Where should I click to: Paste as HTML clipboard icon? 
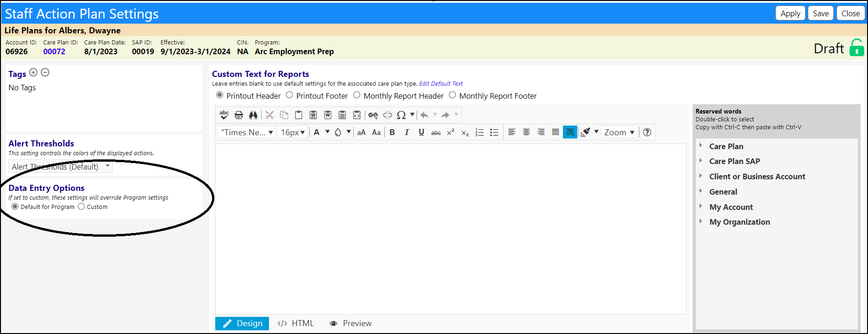tap(357, 115)
